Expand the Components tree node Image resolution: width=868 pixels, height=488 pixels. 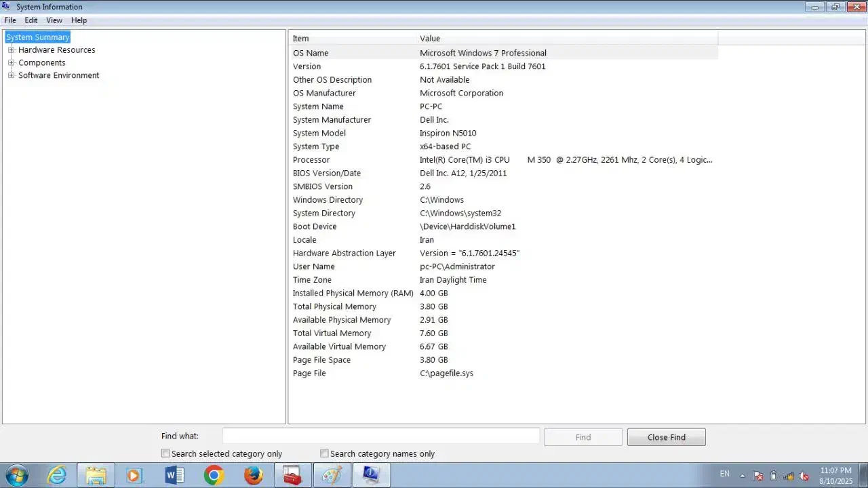[x=11, y=63]
